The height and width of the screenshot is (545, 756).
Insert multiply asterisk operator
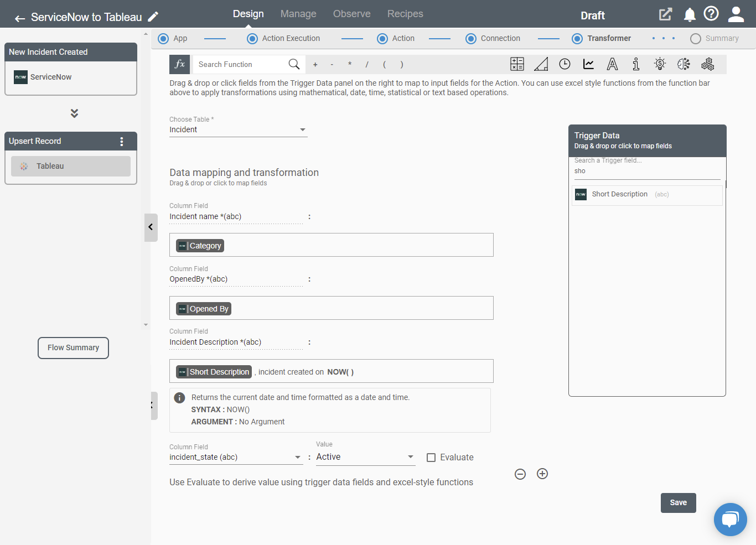tap(350, 65)
